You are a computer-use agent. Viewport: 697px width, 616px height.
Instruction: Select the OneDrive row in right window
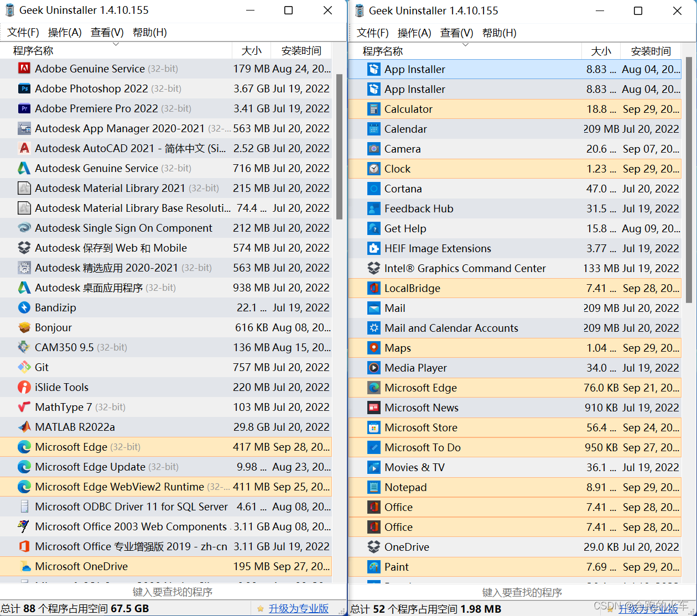pyautogui.click(x=516, y=547)
